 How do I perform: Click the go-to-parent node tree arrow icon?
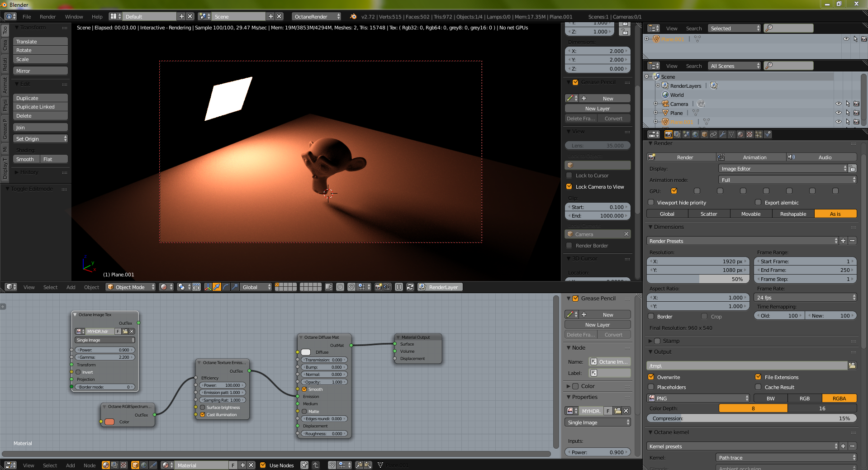tap(316, 465)
